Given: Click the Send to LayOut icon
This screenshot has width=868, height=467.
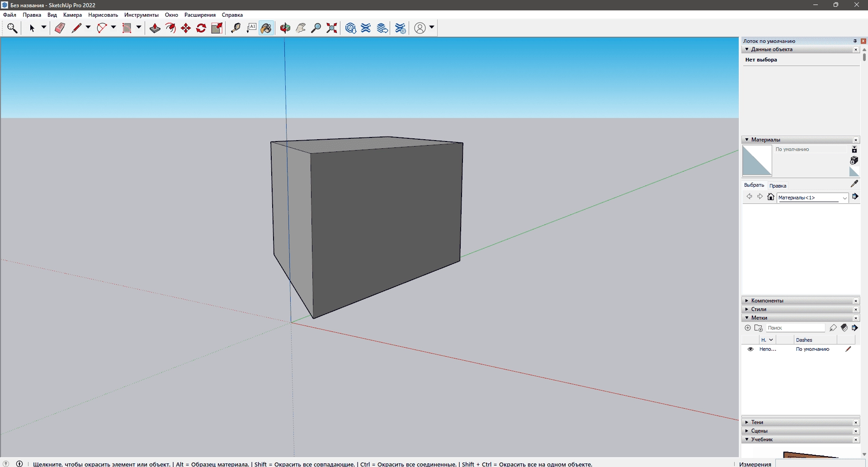Looking at the screenshot, I should (382, 28).
